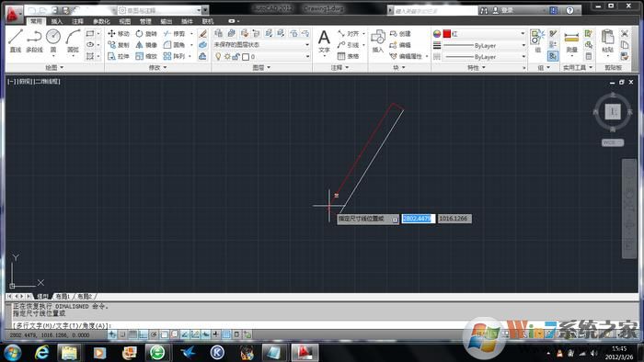Screen dimensions: 644x362
Task: Toggle Polar tracking in status bar
Action: [154, 334]
